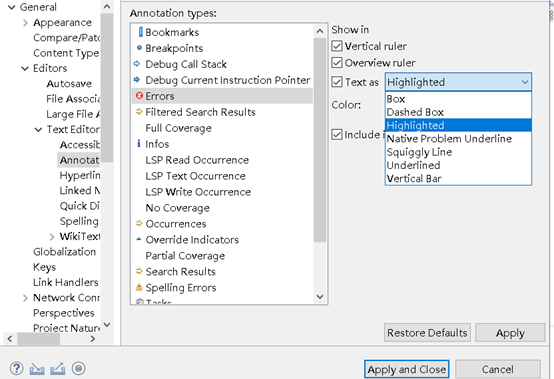Open the Autosave preference page

pos(69,83)
